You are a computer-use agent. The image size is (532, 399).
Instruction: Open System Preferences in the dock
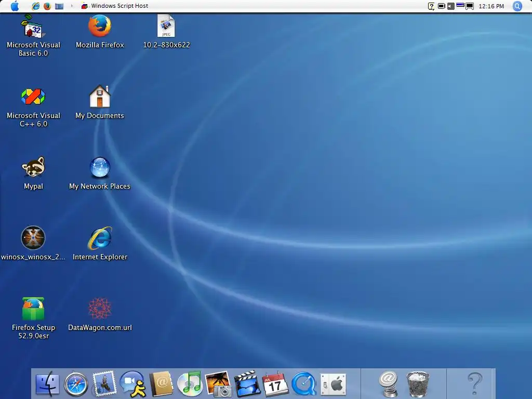coord(333,384)
